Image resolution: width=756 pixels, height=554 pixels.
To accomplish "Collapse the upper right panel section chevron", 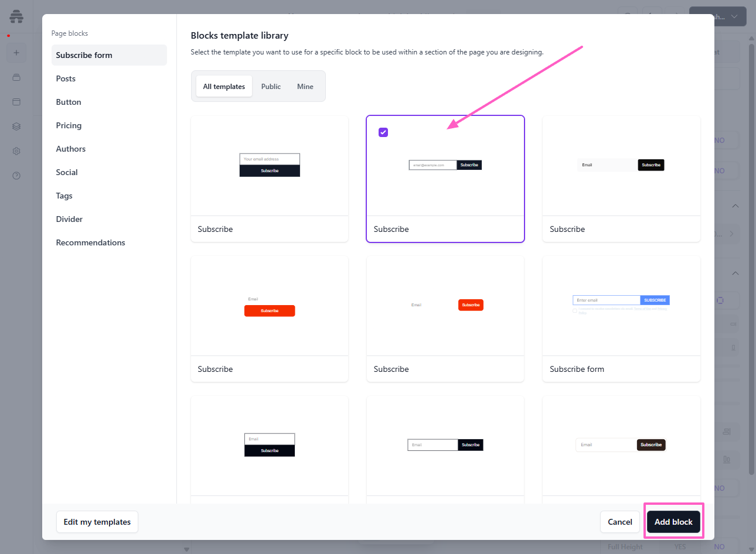I will [735, 206].
